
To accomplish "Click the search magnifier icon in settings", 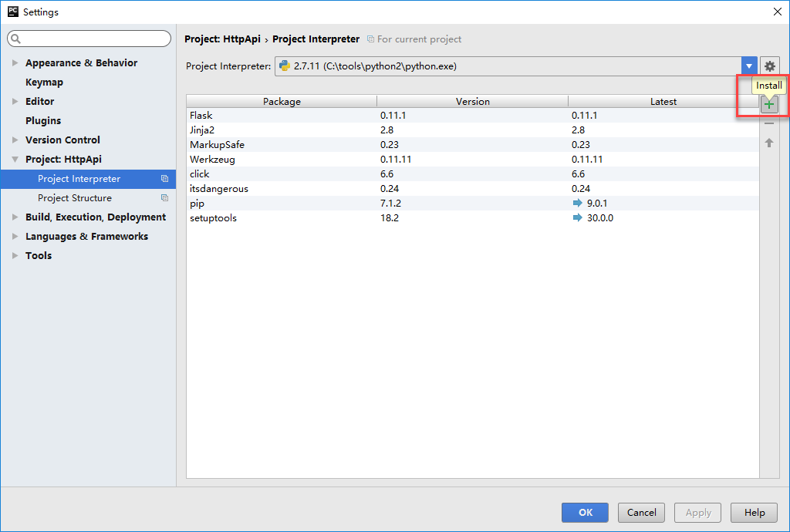I will tap(16, 39).
